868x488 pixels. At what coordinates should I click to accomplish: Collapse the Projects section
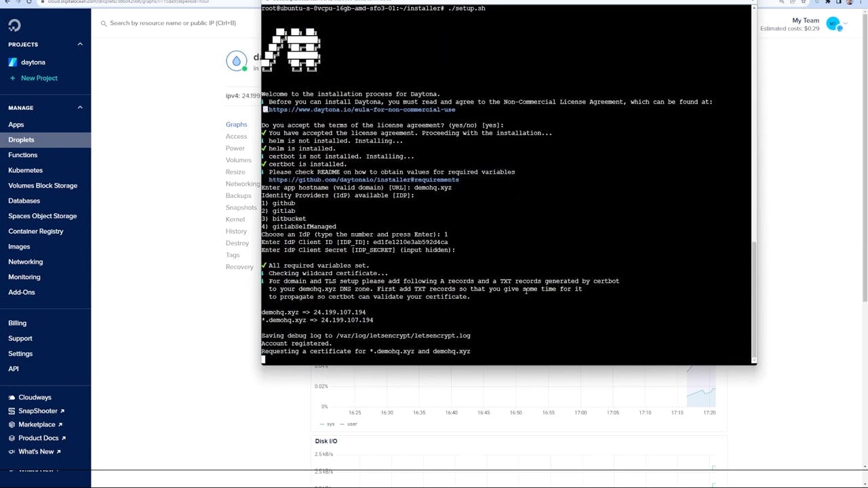pos(79,44)
